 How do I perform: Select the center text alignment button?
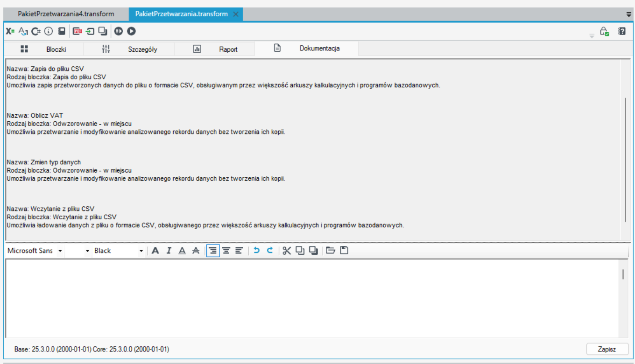pos(226,251)
